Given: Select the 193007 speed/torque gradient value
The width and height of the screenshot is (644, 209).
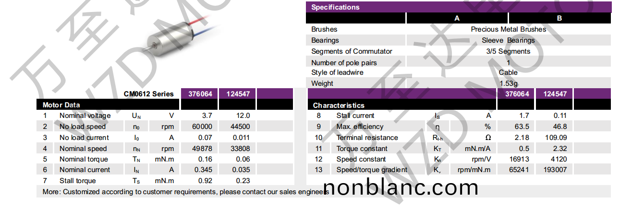Looking at the screenshot, I should click(555, 170).
